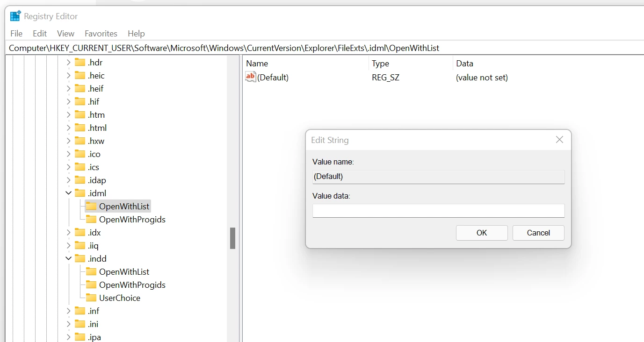Click the .idap folder icon
This screenshot has width=644, height=342.
click(80, 180)
